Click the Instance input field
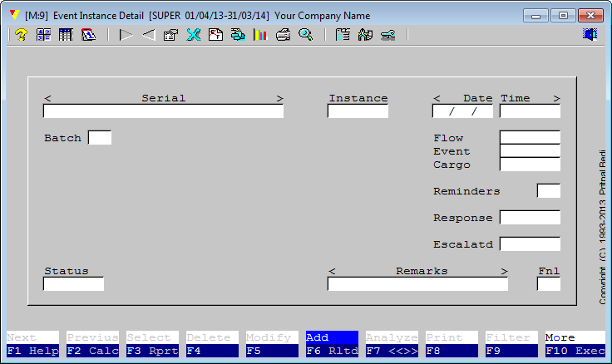 [x=358, y=111]
